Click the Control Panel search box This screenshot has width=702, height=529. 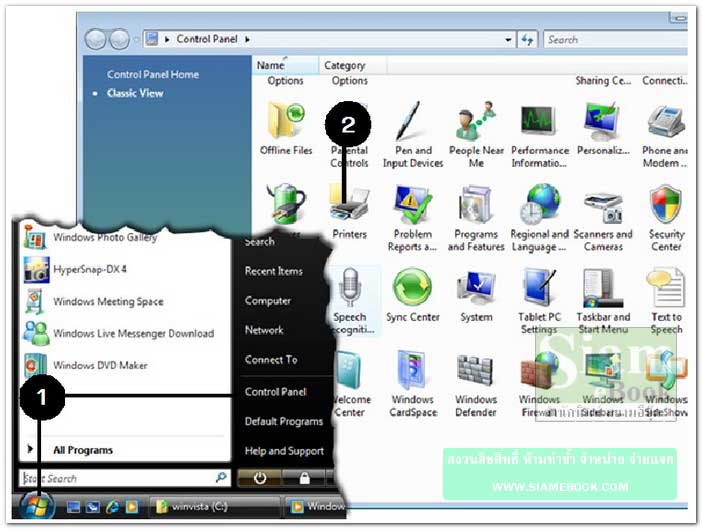615,39
